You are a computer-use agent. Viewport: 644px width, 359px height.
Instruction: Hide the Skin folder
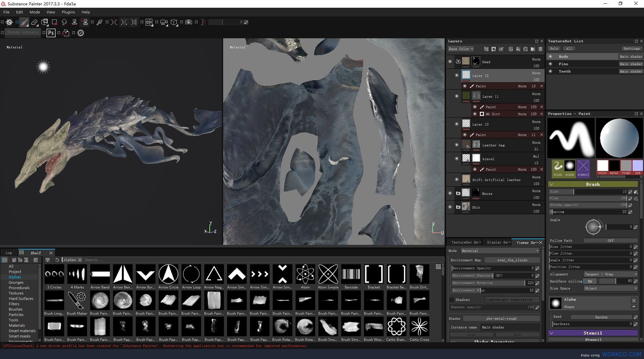point(450,207)
